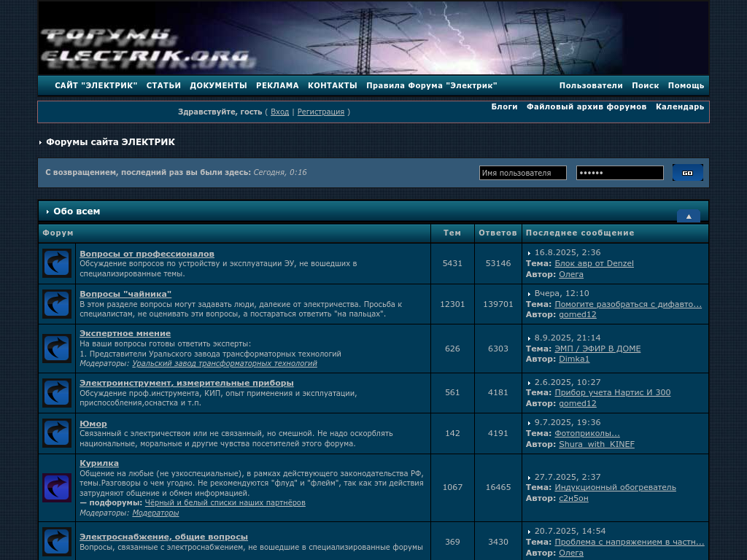
Task: Click the forum icon beside Вопросы "чайника"
Action: [x=56, y=304]
